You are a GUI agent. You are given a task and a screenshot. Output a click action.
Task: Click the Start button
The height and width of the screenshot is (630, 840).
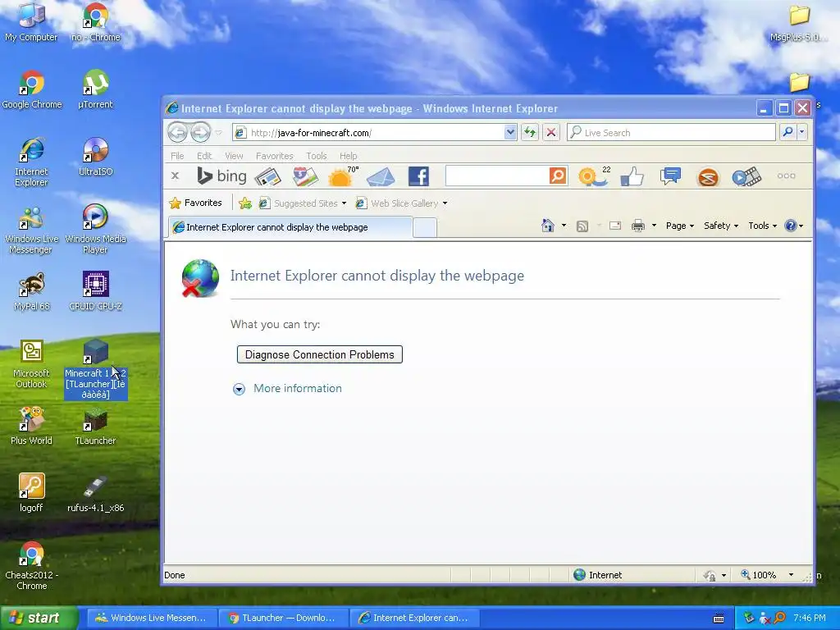coord(39,618)
